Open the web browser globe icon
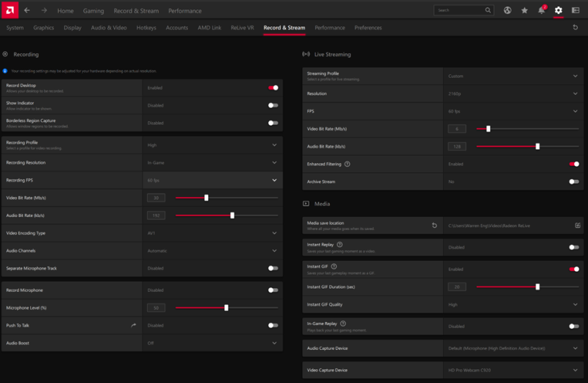This screenshot has width=588, height=383. click(x=507, y=10)
